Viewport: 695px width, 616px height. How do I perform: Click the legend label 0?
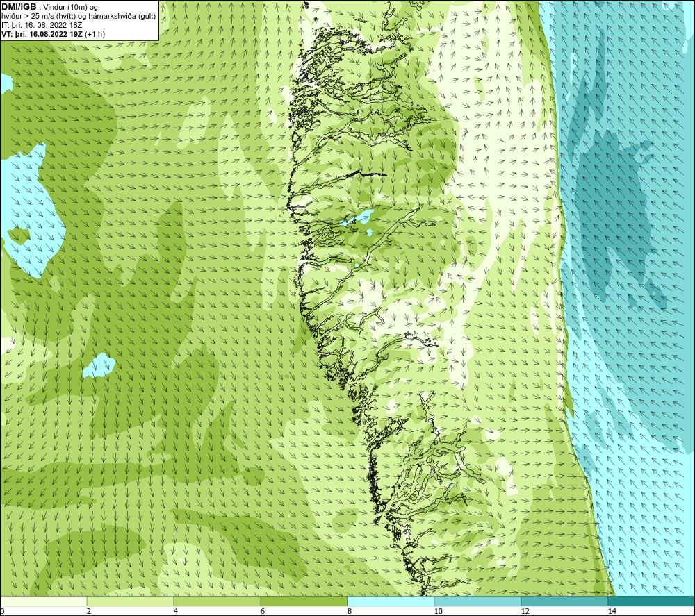point(2,611)
